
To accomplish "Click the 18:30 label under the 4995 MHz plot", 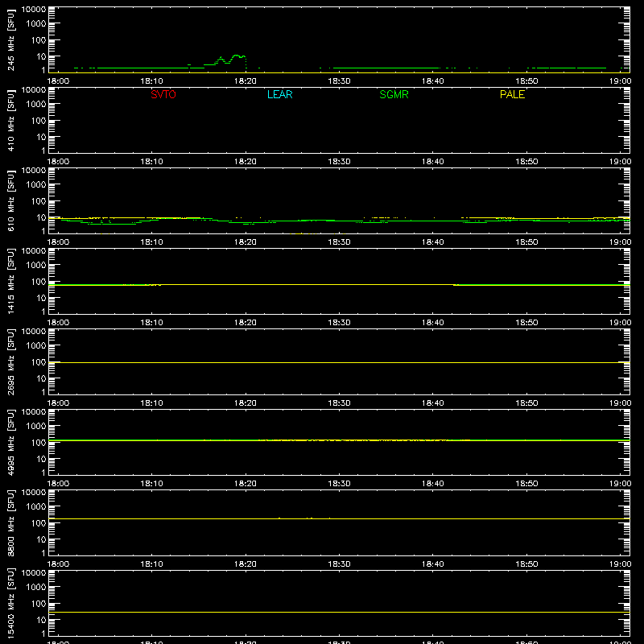I will click(x=339, y=484).
